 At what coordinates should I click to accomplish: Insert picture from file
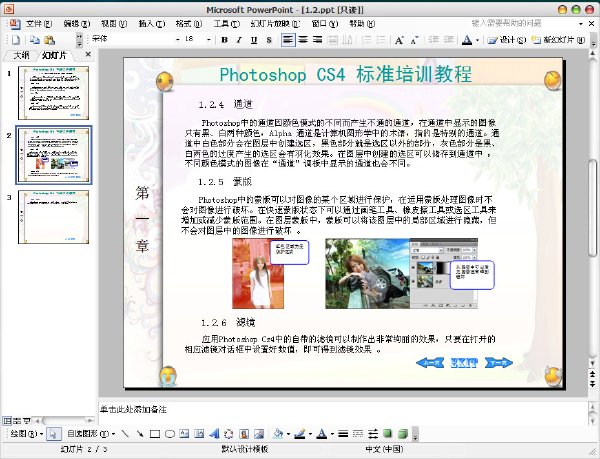coord(259,434)
